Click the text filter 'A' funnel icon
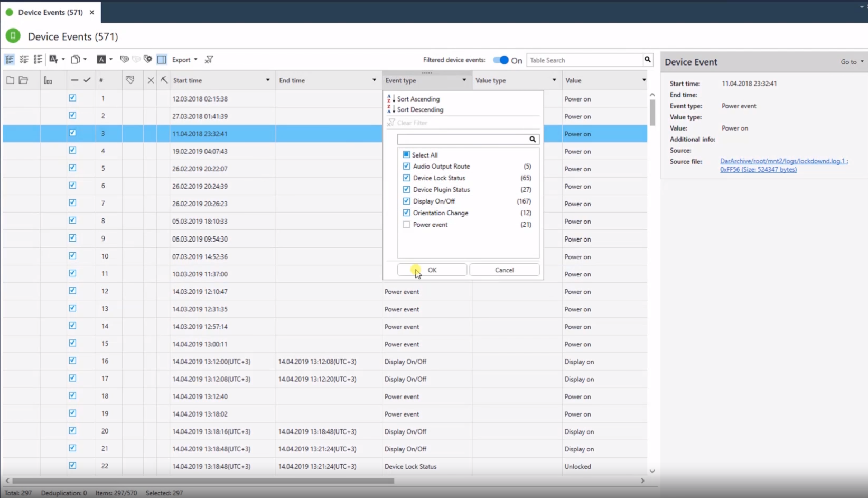Screen dimensions: 868x498 (53, 60)
